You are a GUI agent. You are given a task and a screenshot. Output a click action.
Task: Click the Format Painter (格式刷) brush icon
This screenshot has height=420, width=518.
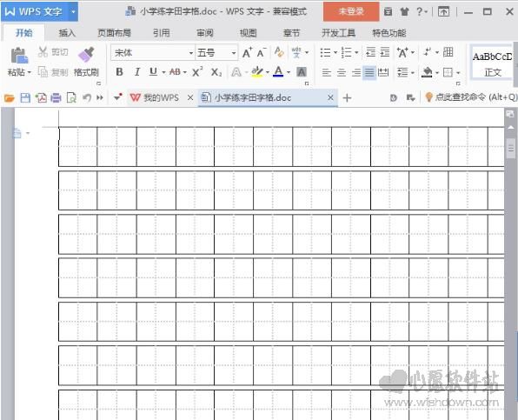click(x=86, y=55)
